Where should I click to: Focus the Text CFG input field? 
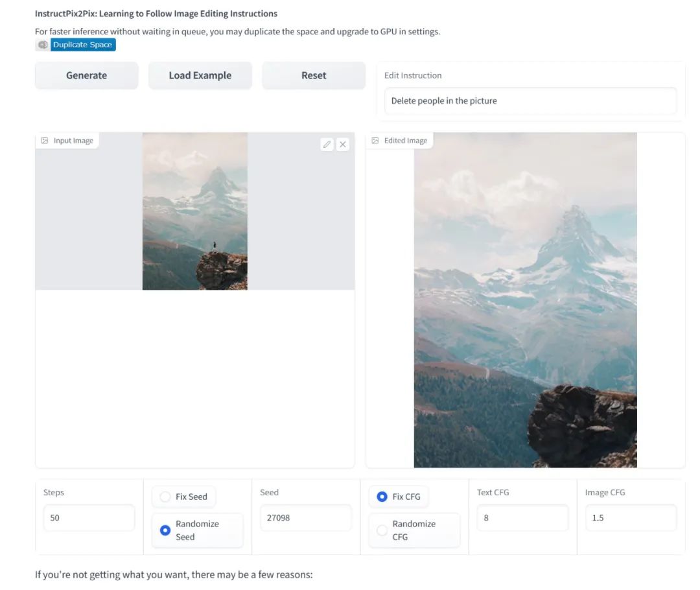522,518
